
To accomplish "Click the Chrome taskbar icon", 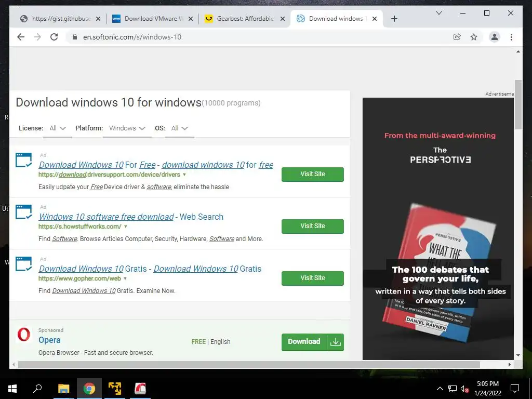I will coord(89,389).
